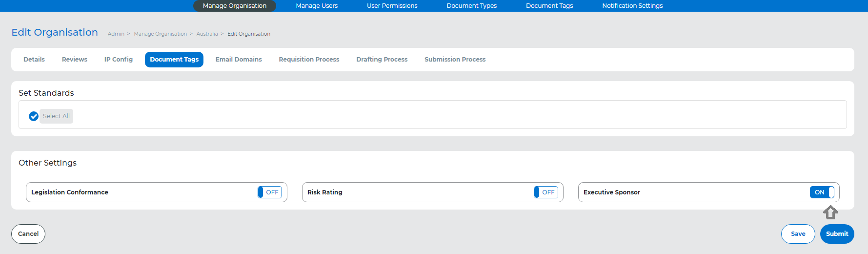Open User Permissions in top navigation
The width and height of the screenshot is (868, 254).
pos(392,6)
